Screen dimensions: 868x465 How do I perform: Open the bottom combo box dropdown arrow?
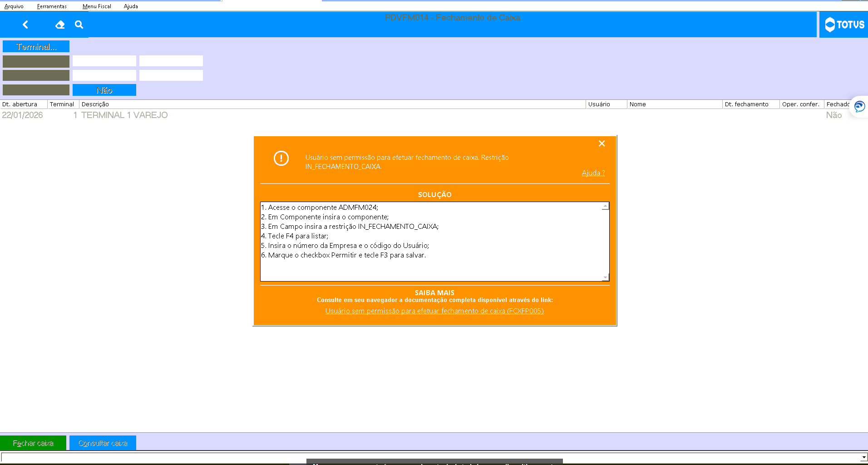863,457
